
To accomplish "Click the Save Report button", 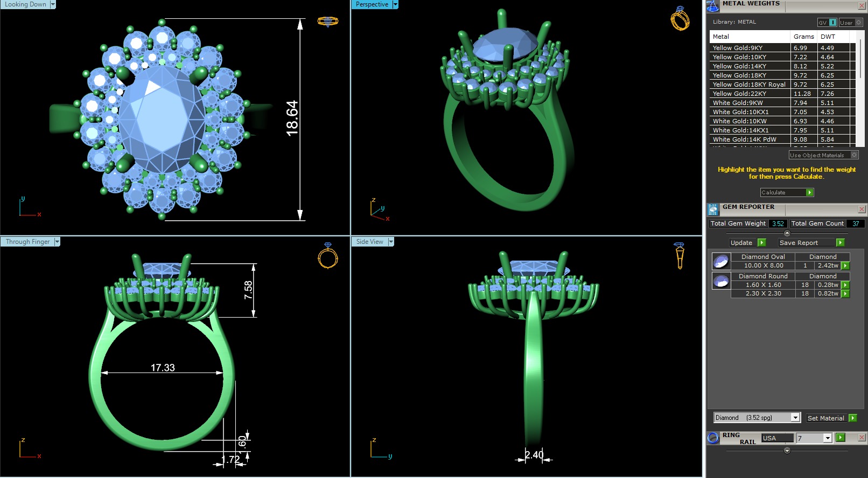I will 807,243.
